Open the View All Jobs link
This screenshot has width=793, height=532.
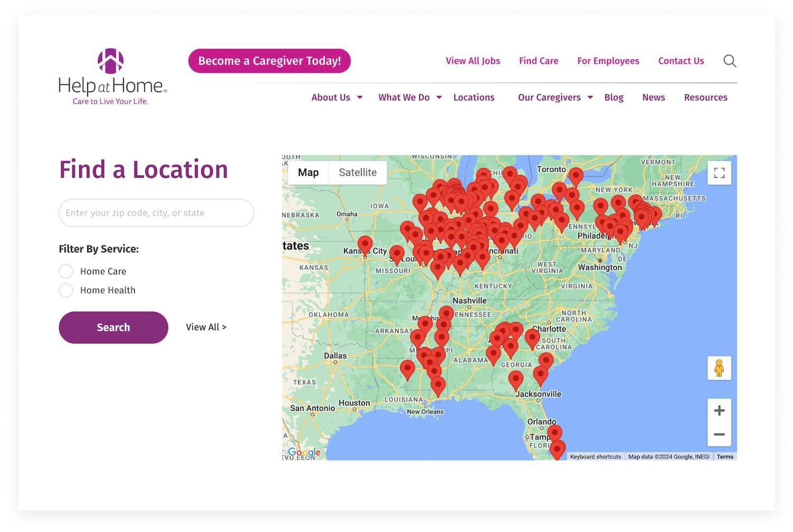(473, 61)
